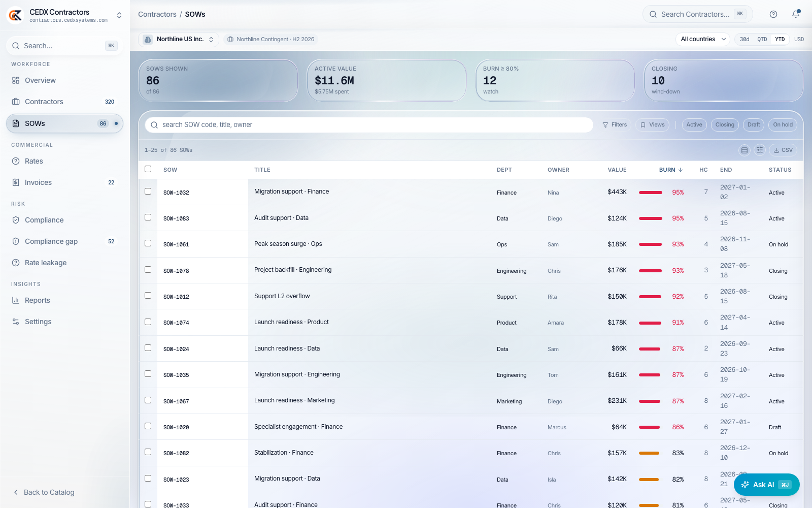Open the Burn ≥ 80% summary card
The width and height of the screenshot is (812, 508).
pyautogui.click(x=555, y=81)
